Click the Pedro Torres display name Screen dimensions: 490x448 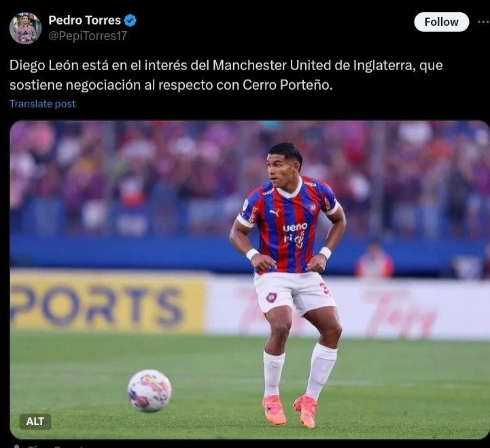pos(85,20)
